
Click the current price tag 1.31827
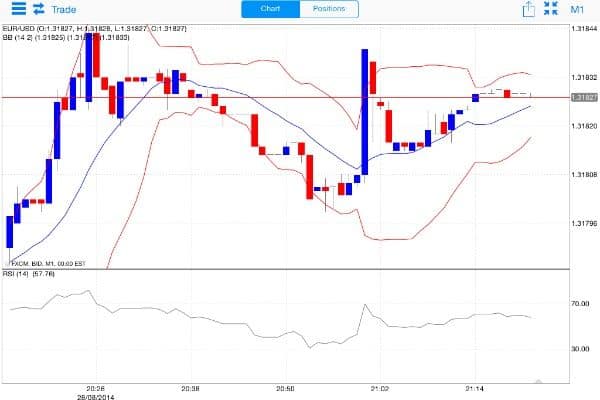tap(584, 98)
